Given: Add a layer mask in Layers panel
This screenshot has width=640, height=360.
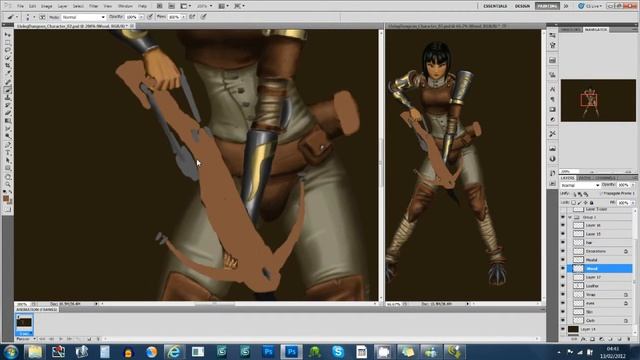Looking at the screenshot, I should [592, 339].
